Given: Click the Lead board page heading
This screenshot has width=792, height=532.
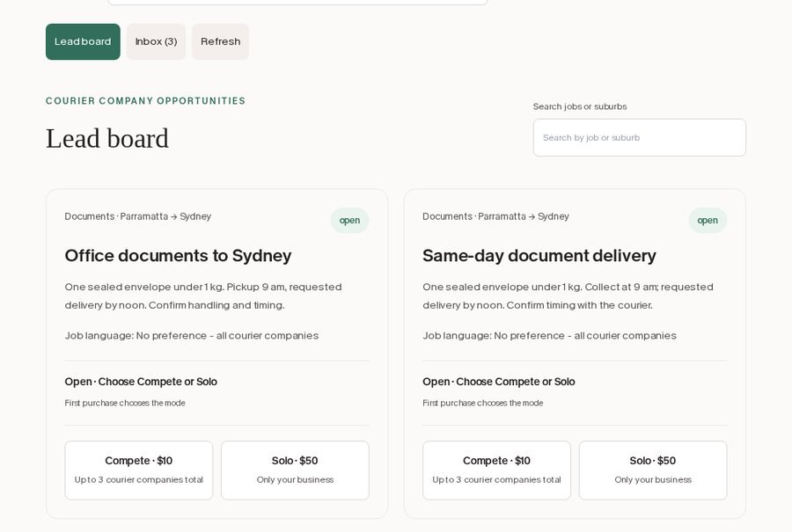Looking at the screenshot, I should tap(107, 138).
